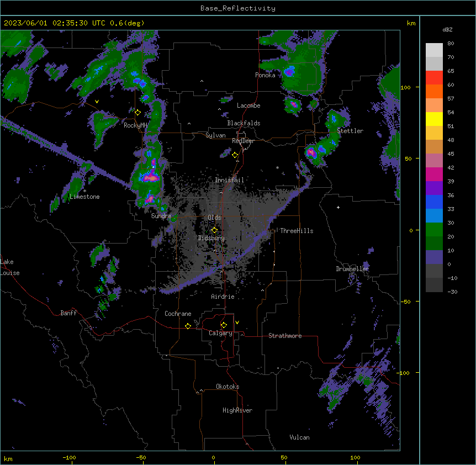The image size is (476, 465).
Task: Click the Stettler city label
Action: coord(350,131)
